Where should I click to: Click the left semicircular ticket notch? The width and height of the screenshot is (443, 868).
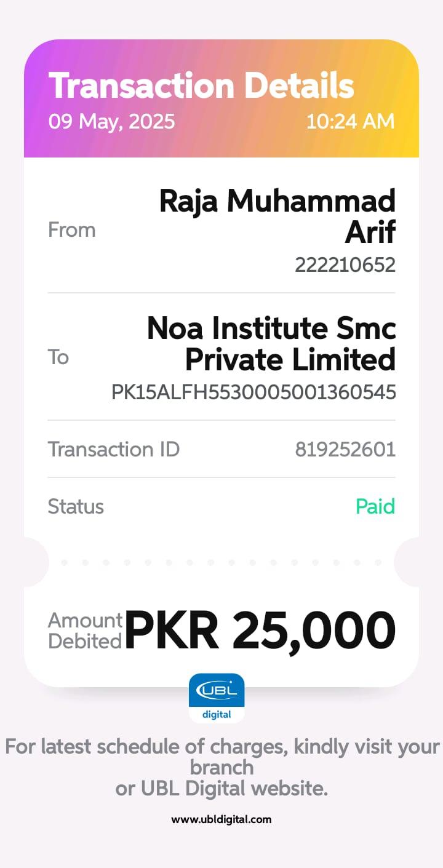point(34,562)
